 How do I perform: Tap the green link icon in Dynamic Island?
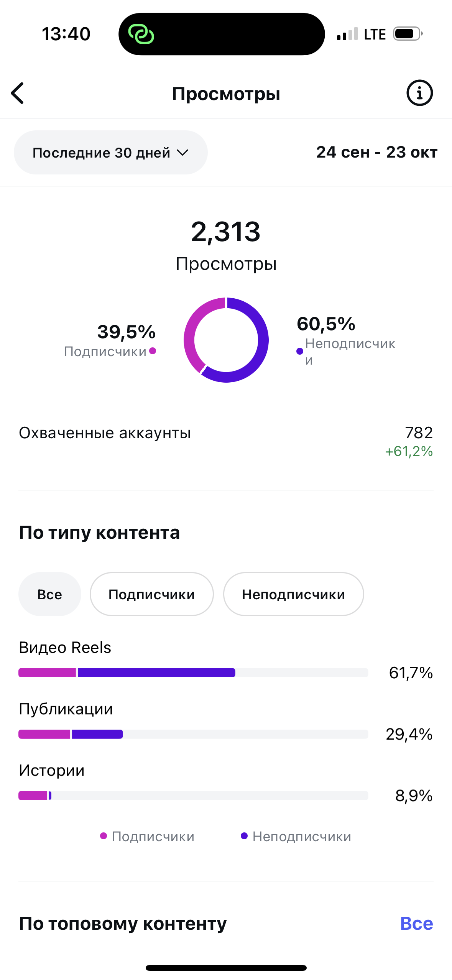coord(141,34)
